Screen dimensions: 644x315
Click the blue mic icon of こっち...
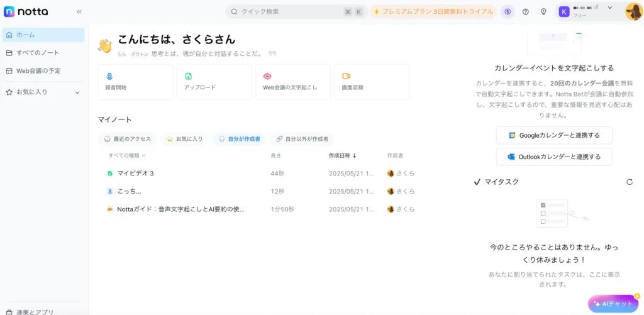(109, 191)
